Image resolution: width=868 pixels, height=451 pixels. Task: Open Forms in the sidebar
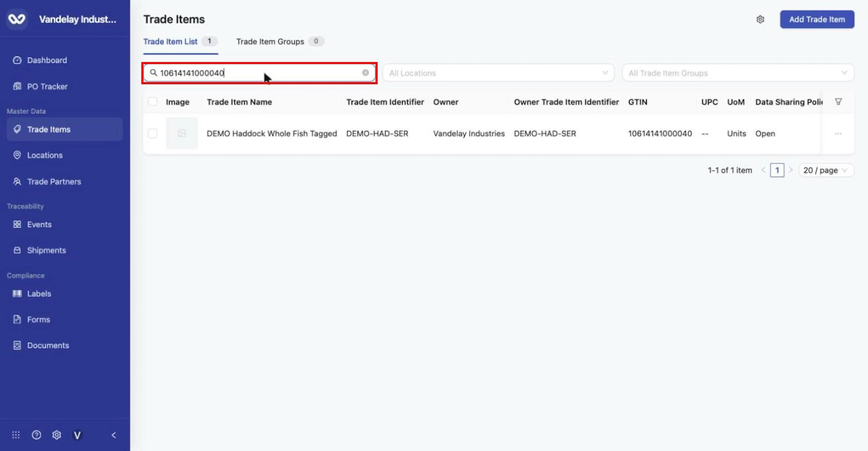38,319
